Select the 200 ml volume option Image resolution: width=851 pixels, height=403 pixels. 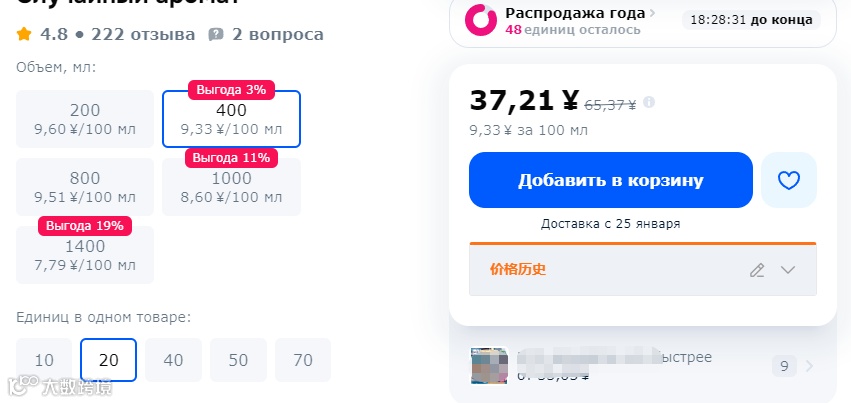tap(85, 119)
